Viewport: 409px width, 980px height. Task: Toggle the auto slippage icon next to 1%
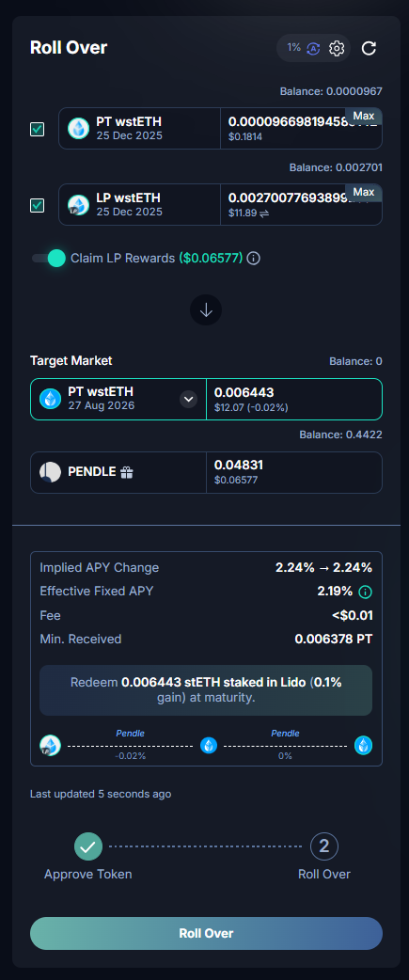point(313,48)
